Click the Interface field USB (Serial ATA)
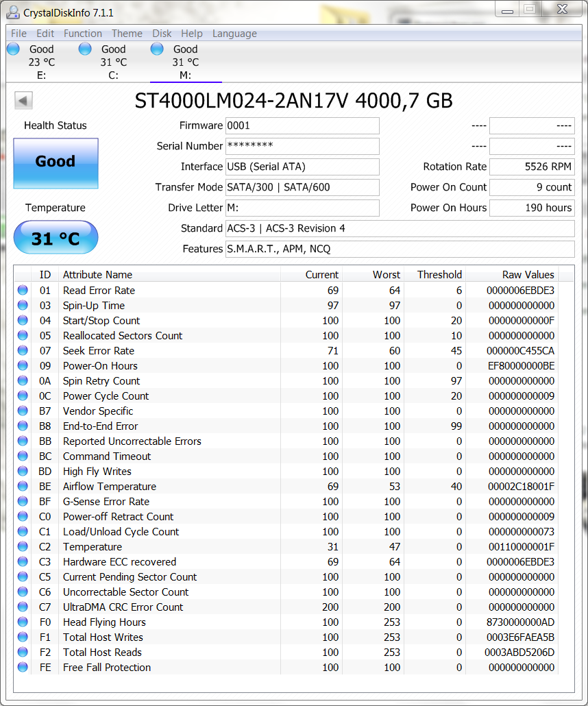Screen dimensions: 588x706 (302, 167)
